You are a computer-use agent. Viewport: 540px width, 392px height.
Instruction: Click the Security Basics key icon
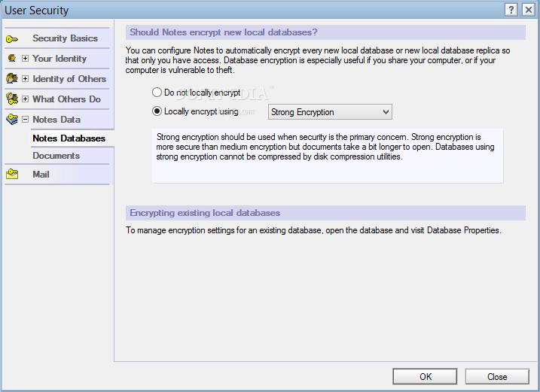[x=12, y=38]
